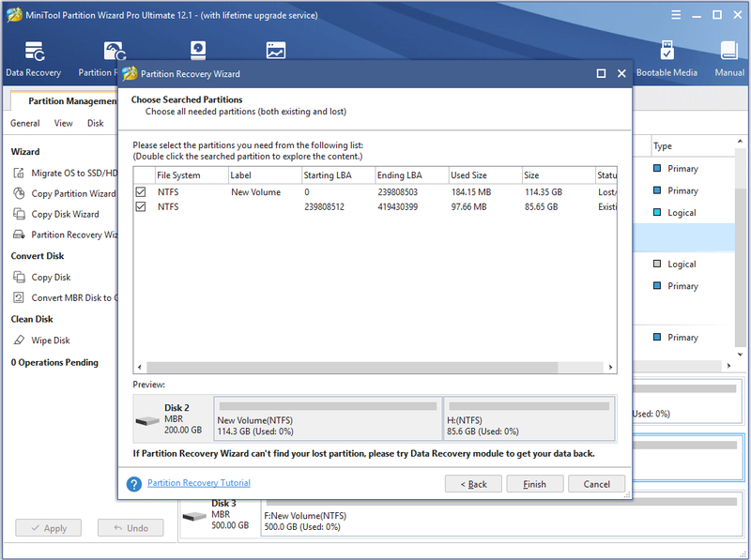The image size is (751, 560).
Task: Uncheck the second NTFS partition checkbox
Action: pyautogui.click(x=141, y=206)
